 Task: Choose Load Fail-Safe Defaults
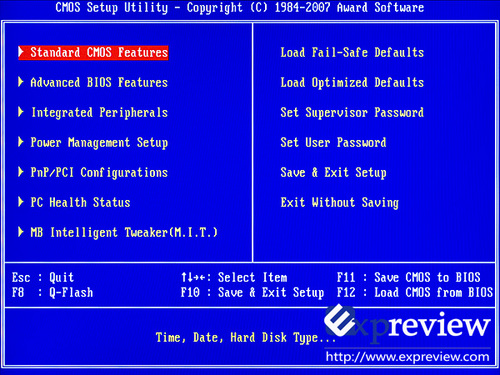click(352, 52)
